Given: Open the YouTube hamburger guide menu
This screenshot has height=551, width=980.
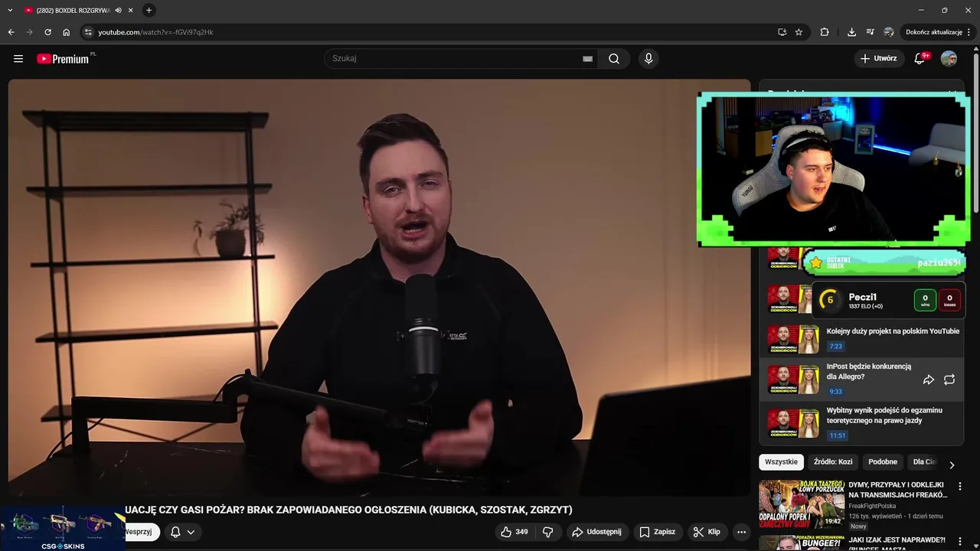Looking at the screenshot, I should click(18, 58).
